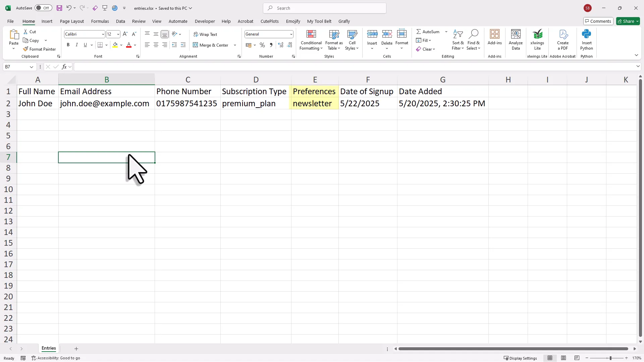The image size is (644, 362).
Task: Click the Sort & Filter icon
Action: tap(458, 34)
